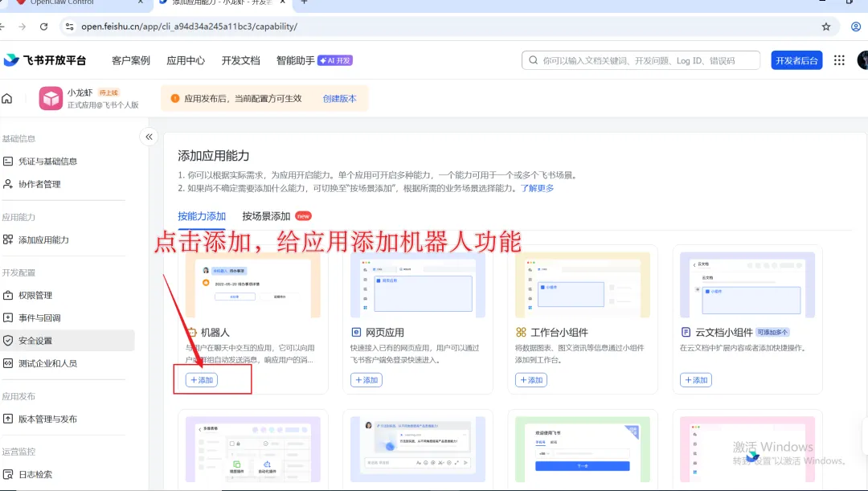Add the 工作台小组件 capability
868x491 pixels.
tap(531, 380)
